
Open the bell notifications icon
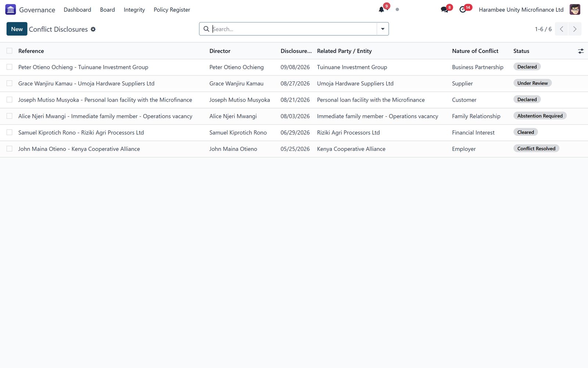point(381,10)
